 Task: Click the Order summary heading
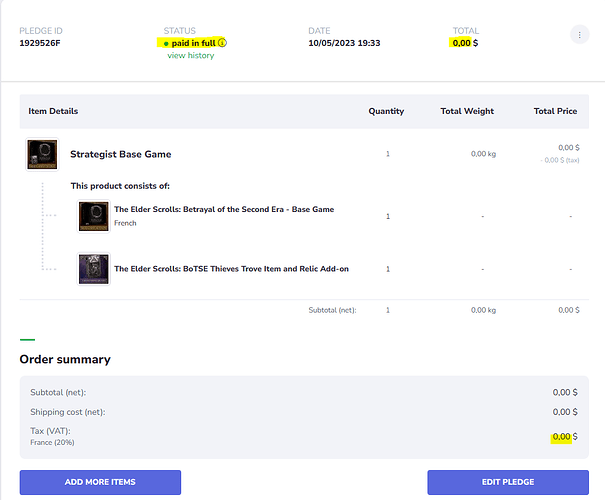pyautogui.click(x=65, y=359)
